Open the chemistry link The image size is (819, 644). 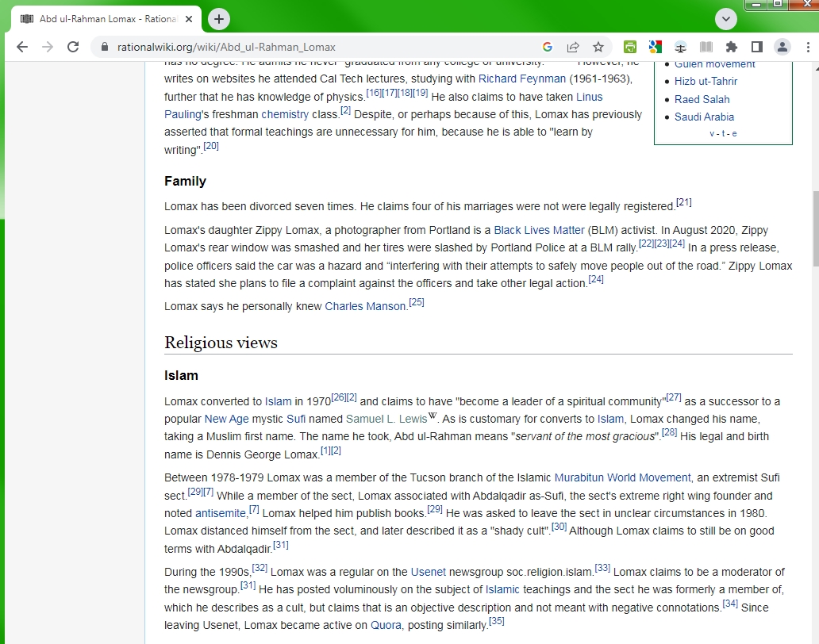pos(285,114)
